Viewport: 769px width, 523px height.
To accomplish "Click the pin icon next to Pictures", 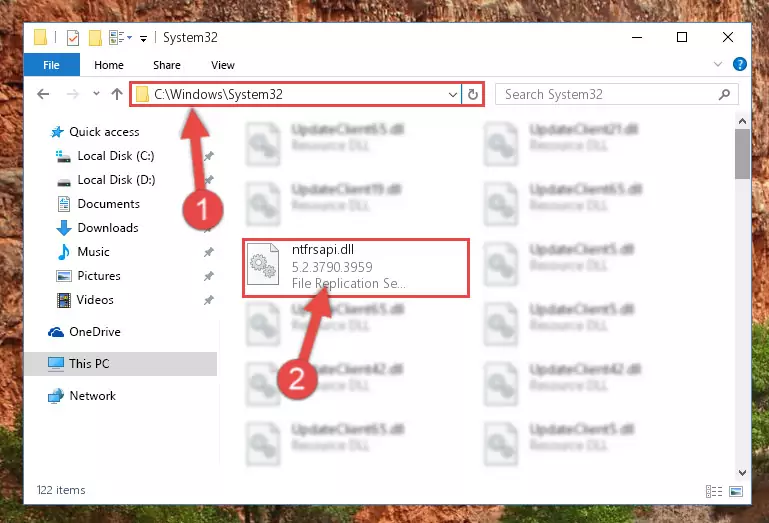I will [x=209, y=276].
